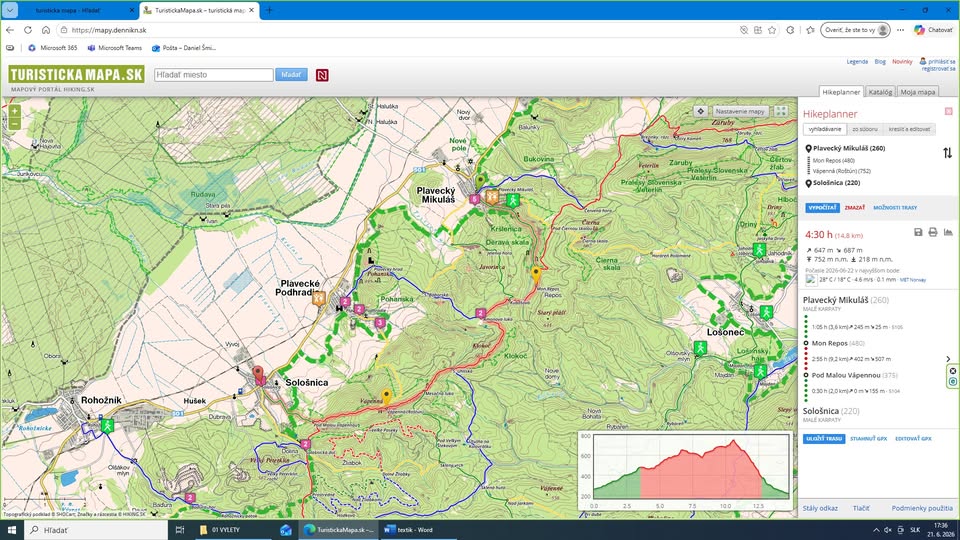Viewport: 960px width, 540px height.
Task: Switch to Hikeplanner tab
Action: pos(841,92)
